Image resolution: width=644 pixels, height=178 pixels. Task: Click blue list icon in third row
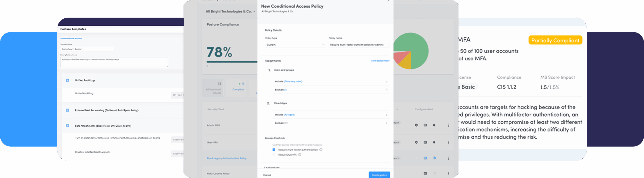425,158
